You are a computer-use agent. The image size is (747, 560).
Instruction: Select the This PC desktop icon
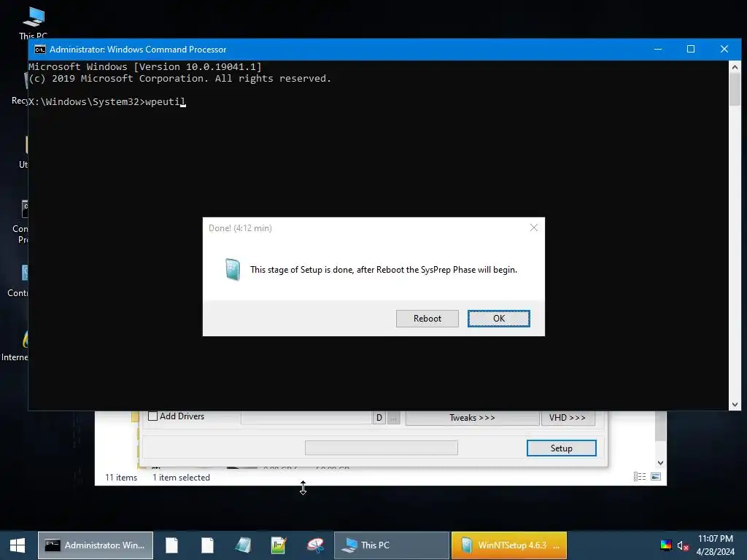pyautogui.click(x=34, y=23)
